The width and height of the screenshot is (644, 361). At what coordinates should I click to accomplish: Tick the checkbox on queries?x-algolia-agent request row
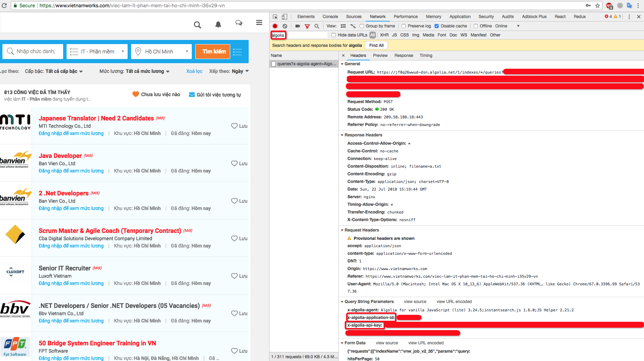point(274,64)
